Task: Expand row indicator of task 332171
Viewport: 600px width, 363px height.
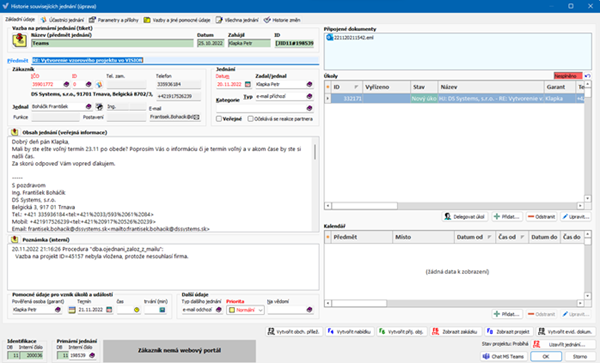Action: 328,99
